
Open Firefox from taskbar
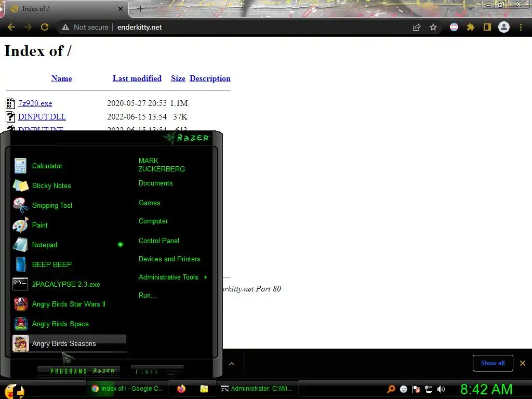(x=181, y=389)
